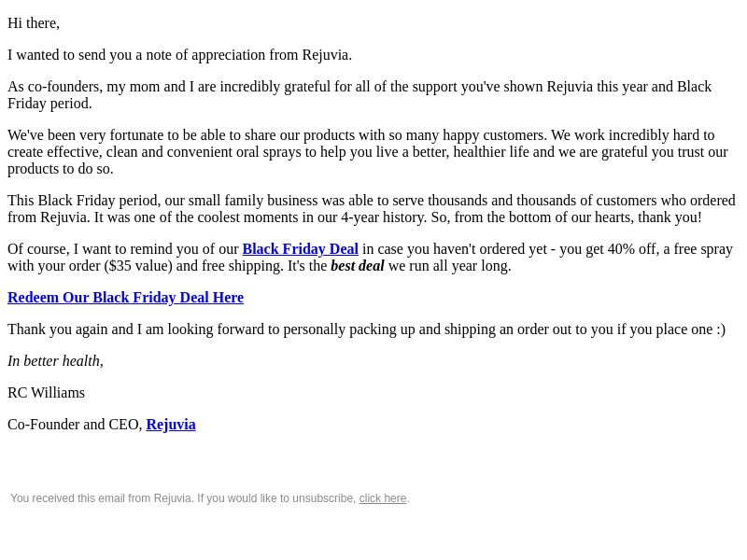Click Redeem Our Black Friday Deal Here
This screenshot has width=747, height=560.
click(x=126, y=298)
